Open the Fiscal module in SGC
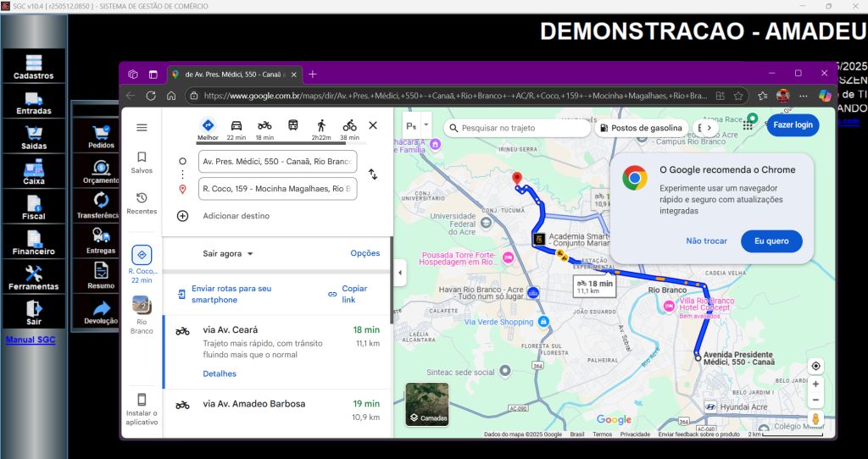The image size is (868, 459). [34, 207]
